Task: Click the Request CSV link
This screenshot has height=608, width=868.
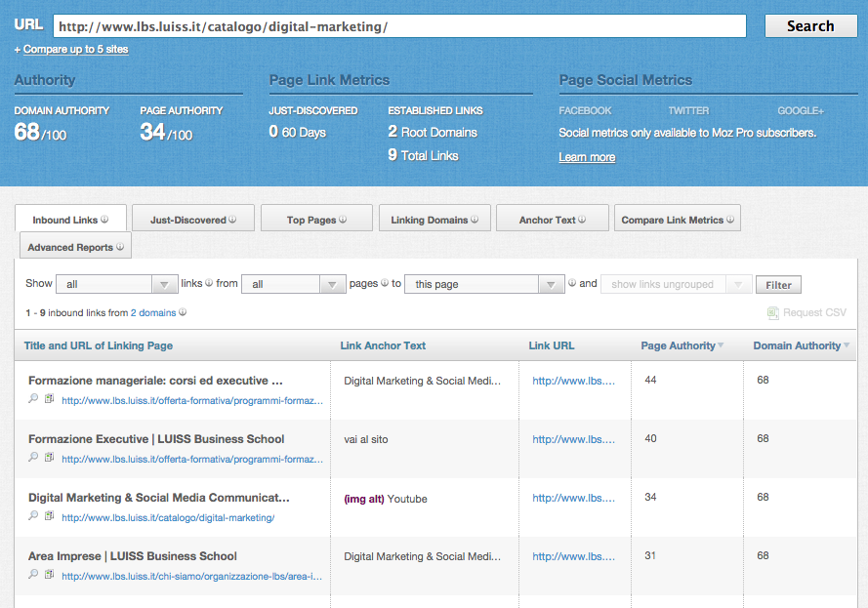Action: [x=814, y=312]
